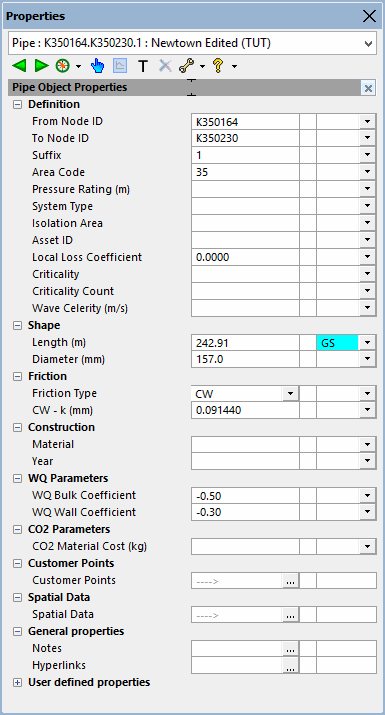Close the Pipe Object Properties section
Image resolution: width=385 pixels, height=715 pixels.
pyautogui.click(x=368, y=88)
